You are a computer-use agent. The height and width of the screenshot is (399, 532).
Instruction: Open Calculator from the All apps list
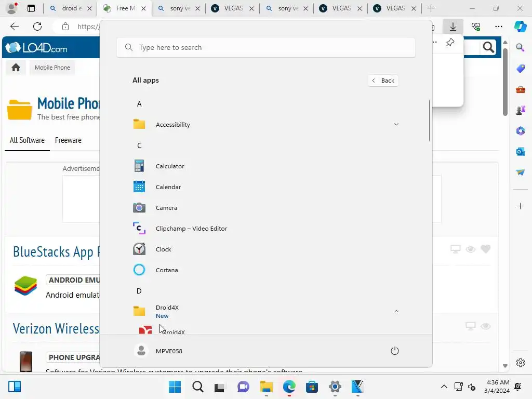pos(265,166)
